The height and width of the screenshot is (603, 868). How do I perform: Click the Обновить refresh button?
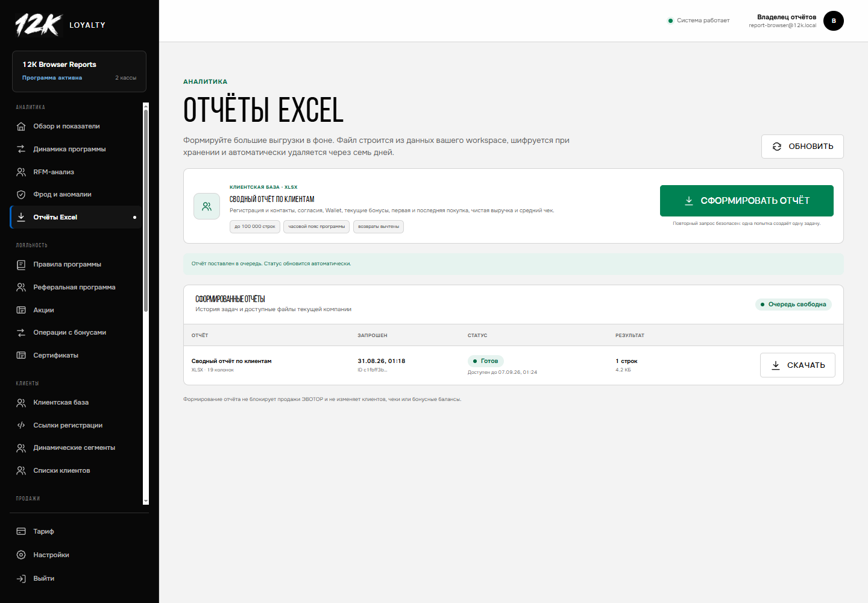pyautogui.click(x=802, y=147)
